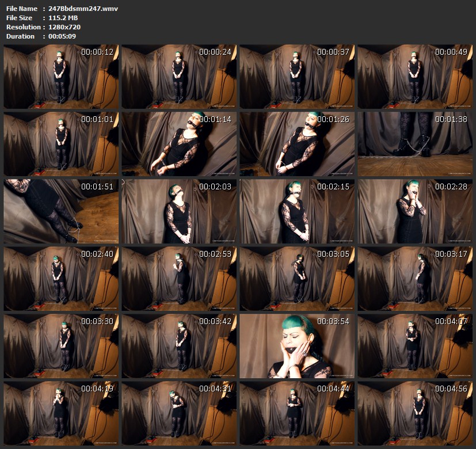476x449 pixels.
Task: Click the File Size label
Action: pos(19,18)
